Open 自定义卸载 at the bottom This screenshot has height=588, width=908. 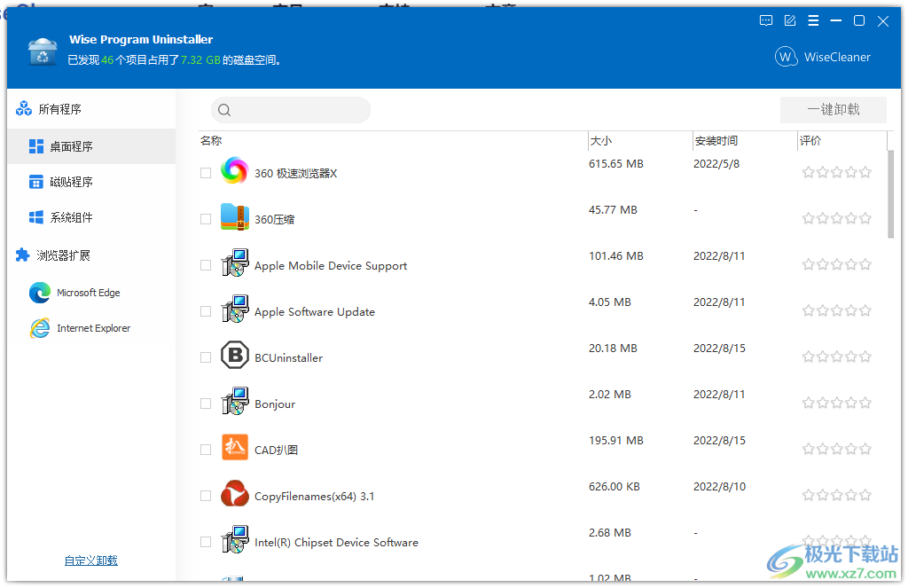[x=90, y=561]
